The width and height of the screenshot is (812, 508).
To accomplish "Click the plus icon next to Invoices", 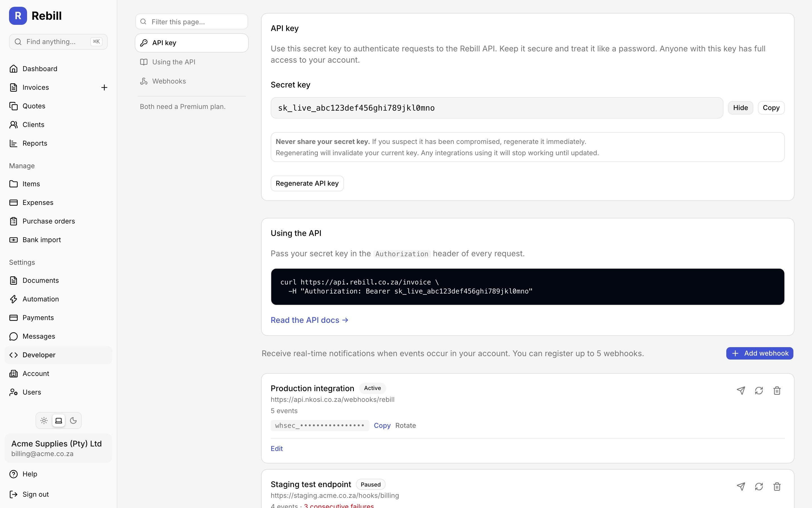I will point(104,88).
